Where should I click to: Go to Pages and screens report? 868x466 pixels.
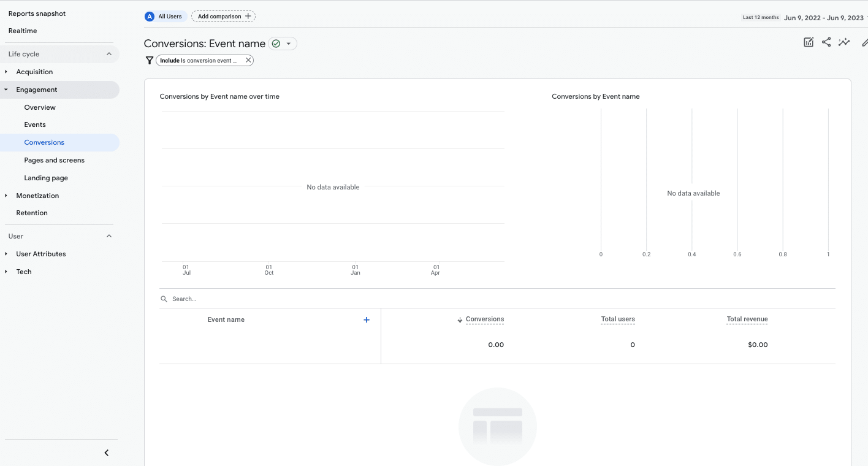55,160
